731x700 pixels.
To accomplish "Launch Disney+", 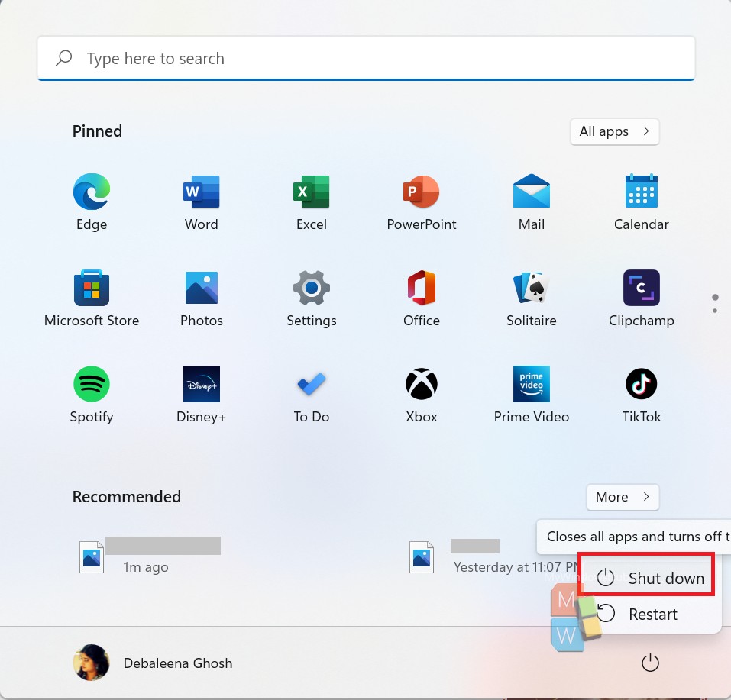I will point(202,394).
